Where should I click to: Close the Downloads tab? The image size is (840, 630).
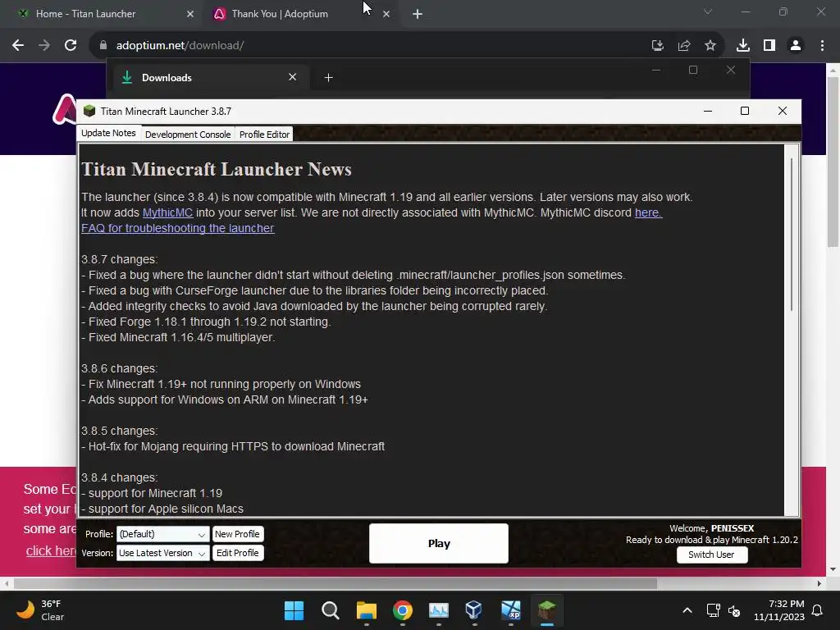tap(293, 77)
